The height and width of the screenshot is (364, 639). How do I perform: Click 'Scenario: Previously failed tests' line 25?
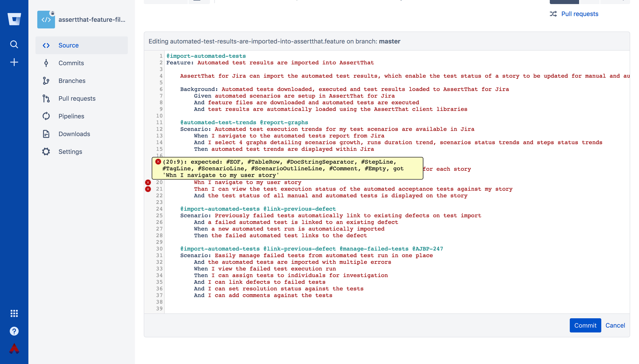331,216
